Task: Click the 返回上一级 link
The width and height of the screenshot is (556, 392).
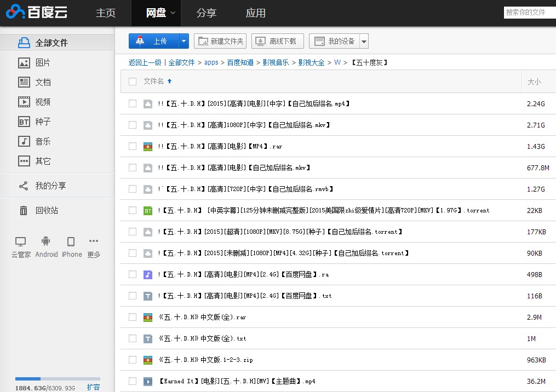Action: [x=145, y=62]
